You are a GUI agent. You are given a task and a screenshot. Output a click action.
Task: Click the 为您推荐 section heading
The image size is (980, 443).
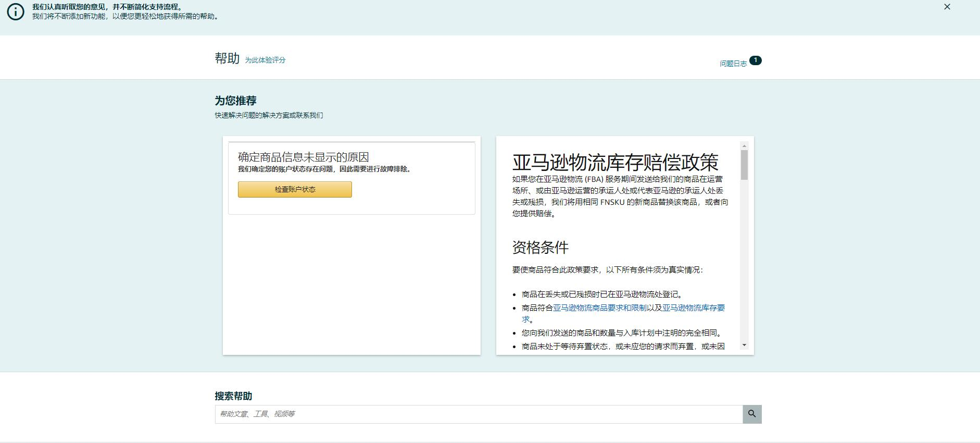click(235, 101)
